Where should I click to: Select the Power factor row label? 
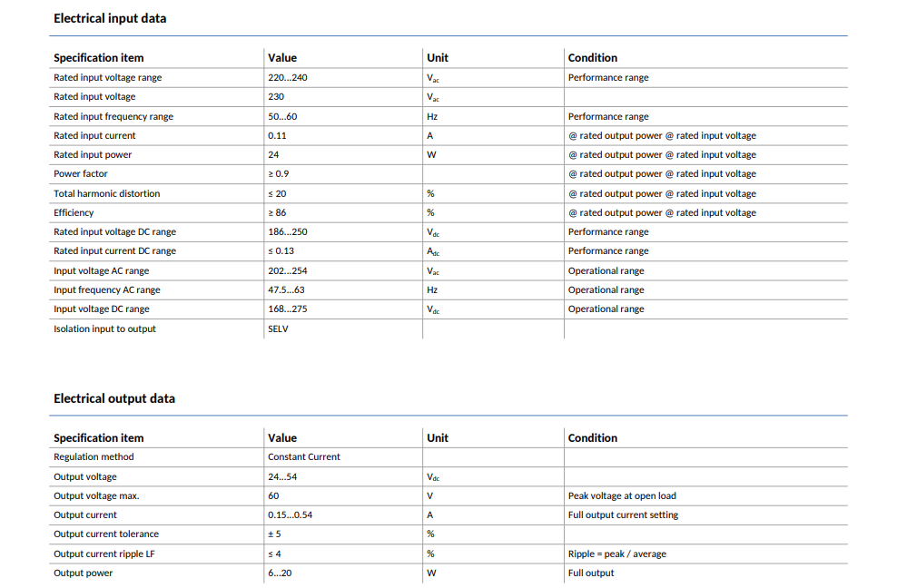tap(81, 173)
